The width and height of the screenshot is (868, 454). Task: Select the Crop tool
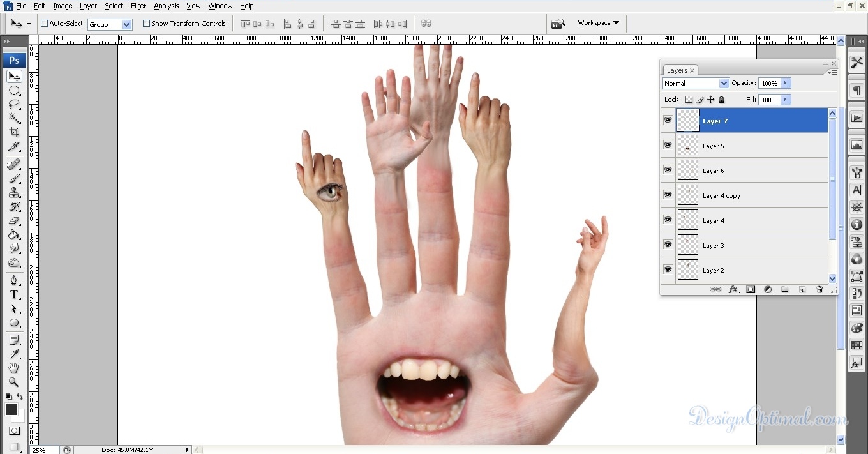tap(14, 132)
